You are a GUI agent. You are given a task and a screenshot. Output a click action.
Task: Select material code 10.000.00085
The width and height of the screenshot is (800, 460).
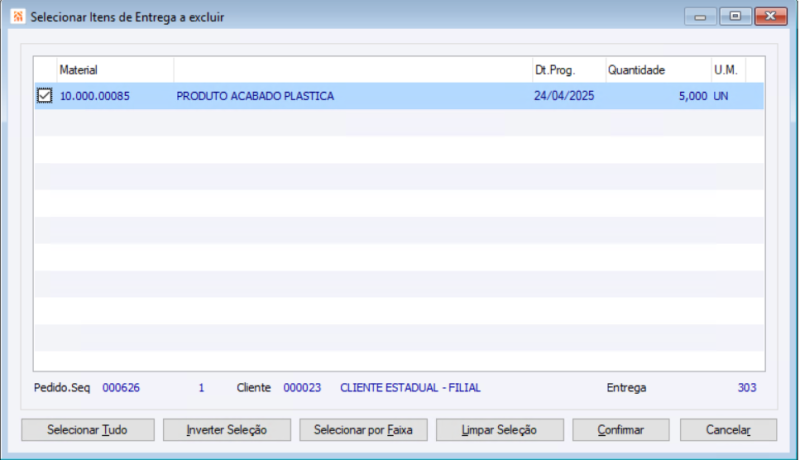[x=95, y=96]
